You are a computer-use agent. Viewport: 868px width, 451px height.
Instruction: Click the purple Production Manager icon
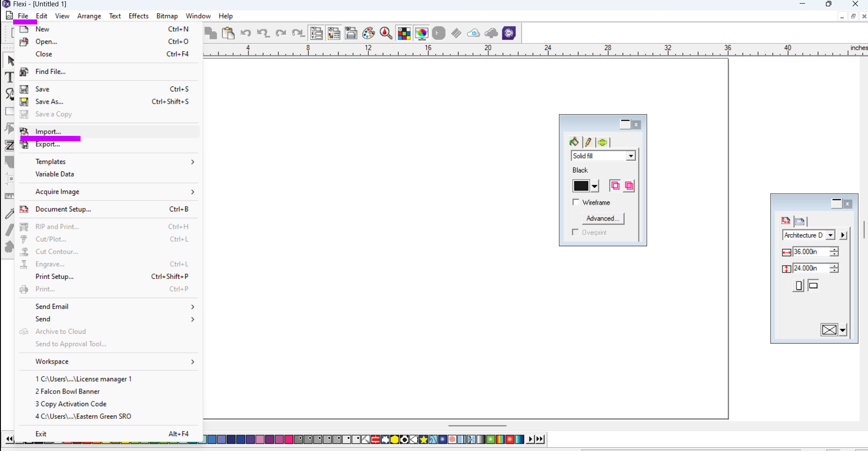pos(509,33)
